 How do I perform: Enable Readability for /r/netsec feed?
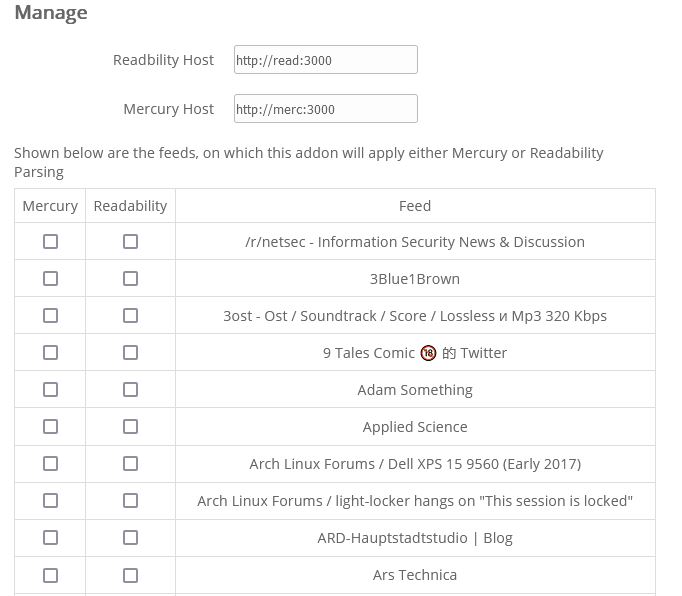pyautogui.click(x=130, y=242)
